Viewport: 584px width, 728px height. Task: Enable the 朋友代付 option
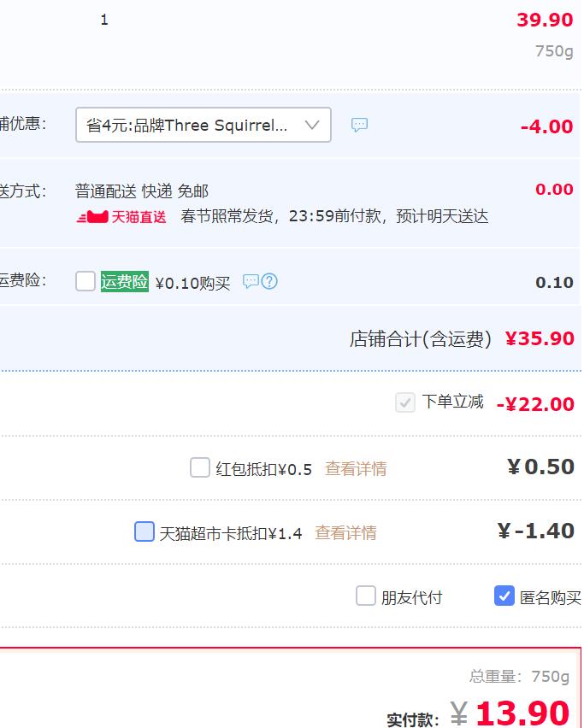(x=366, y=596)
